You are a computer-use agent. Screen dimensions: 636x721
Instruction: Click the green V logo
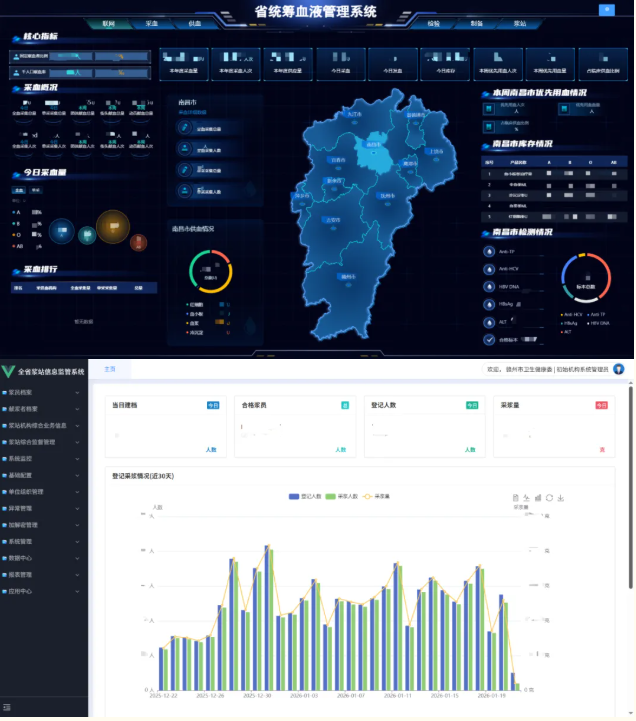pyautogui.click(x=9, y=371)
